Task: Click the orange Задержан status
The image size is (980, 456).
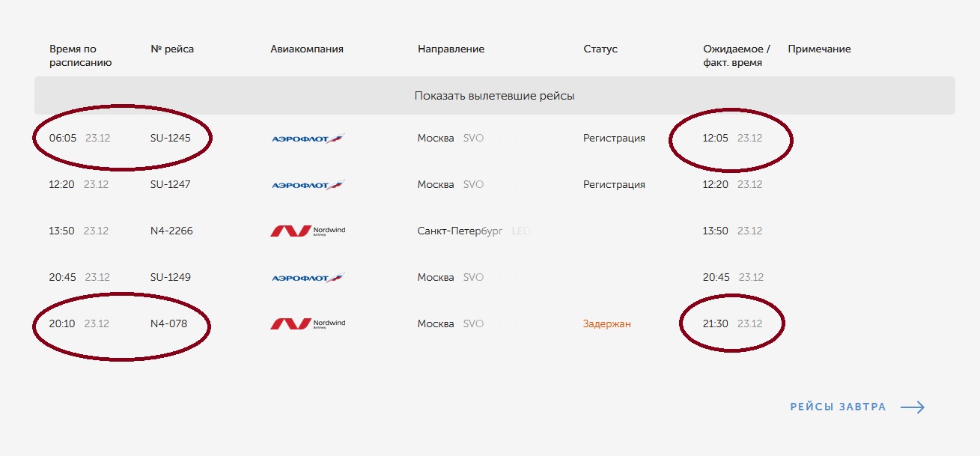Action: (607, 324)
